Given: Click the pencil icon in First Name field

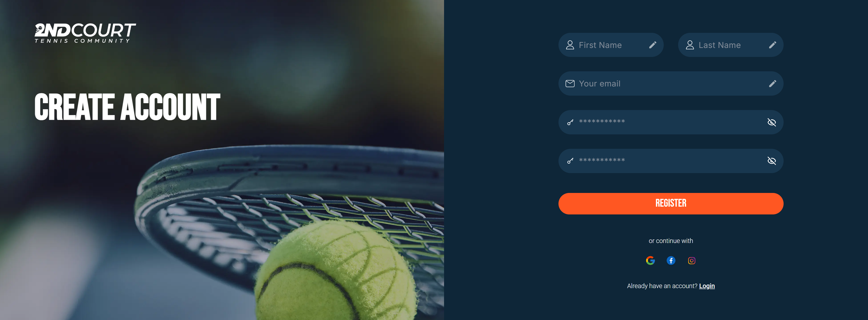Looking at the screenshot, I should click(653, 45).
